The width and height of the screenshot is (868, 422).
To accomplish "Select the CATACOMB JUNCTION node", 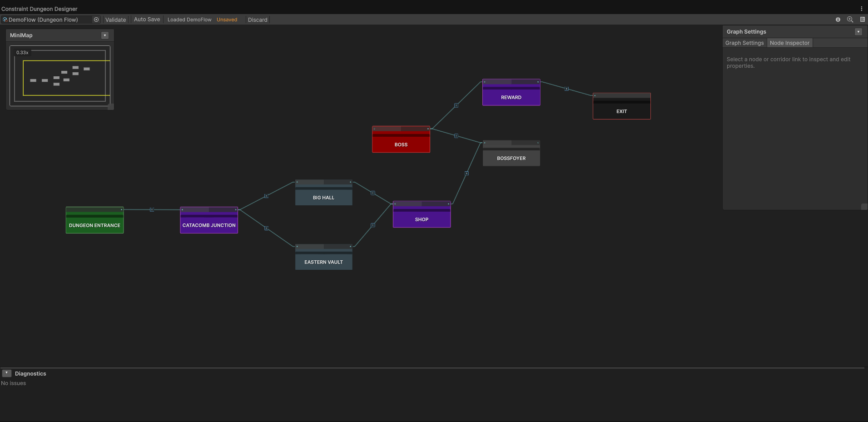I will [x=209, y=220].
